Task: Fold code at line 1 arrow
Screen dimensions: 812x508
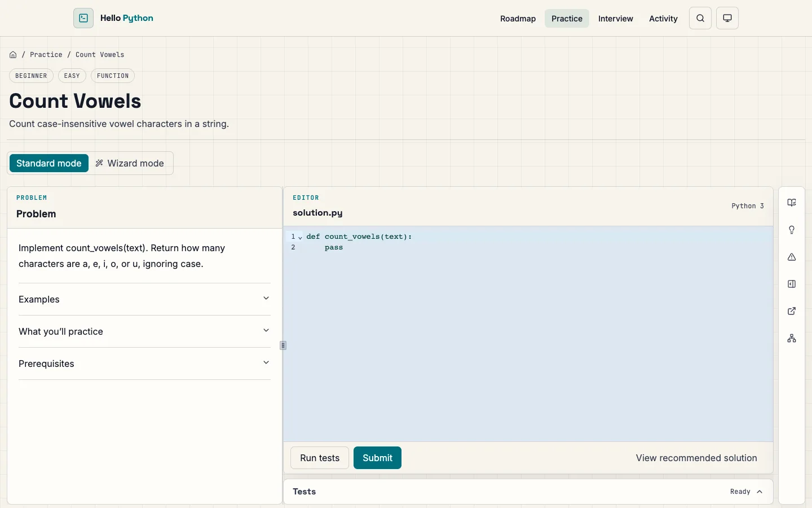Action: click(x=300, y=238)
